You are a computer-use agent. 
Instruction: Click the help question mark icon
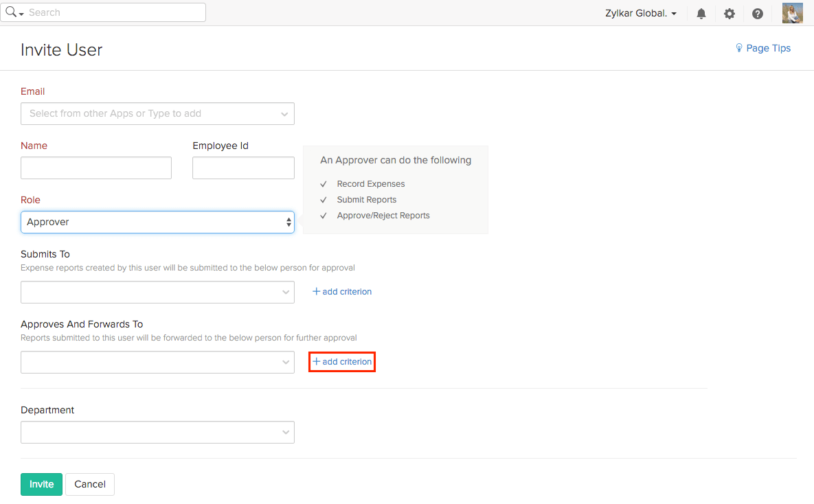pos(758,14)
